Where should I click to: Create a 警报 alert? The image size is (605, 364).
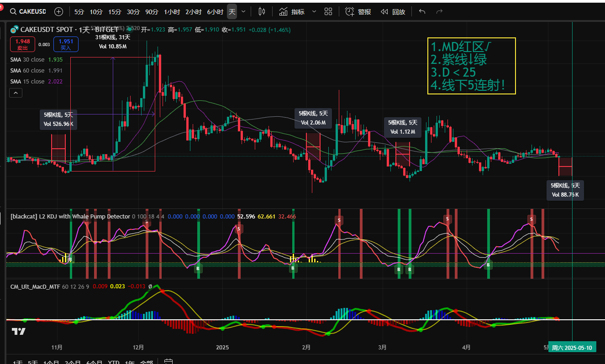pyautogui.click(x=358, y=11)
